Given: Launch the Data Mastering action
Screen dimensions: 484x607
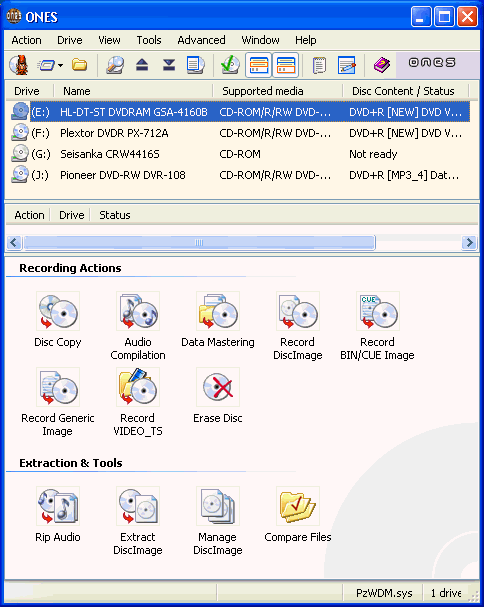Looking at the screenshot, I should click(x=218, y=320).
